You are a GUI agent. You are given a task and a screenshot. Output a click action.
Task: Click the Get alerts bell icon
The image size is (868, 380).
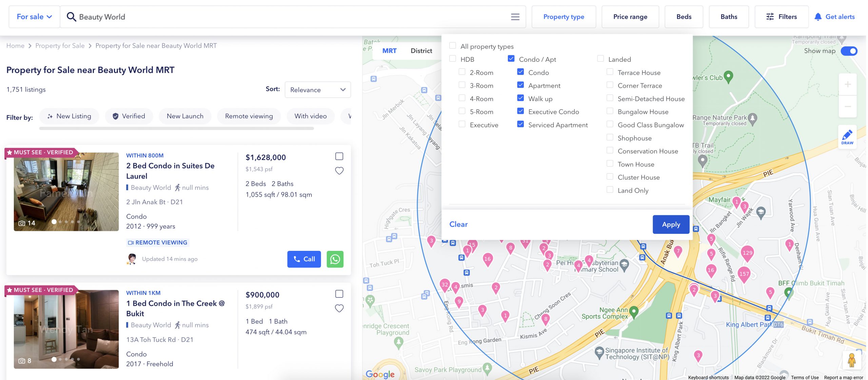(818, 17)
